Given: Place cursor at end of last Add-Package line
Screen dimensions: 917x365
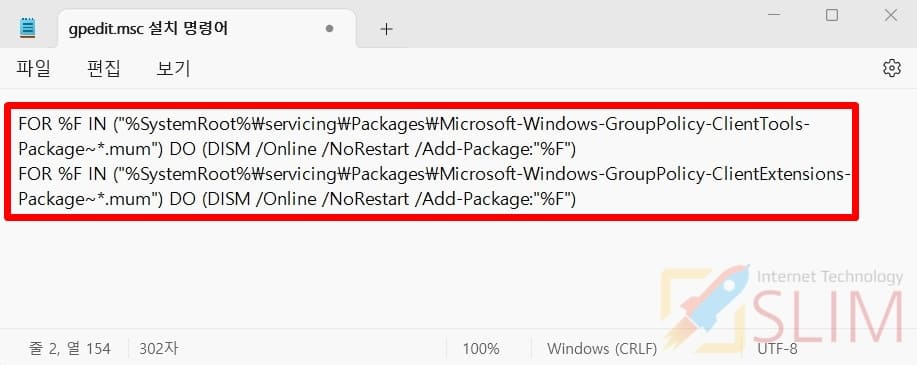Looking at the screenshot, I should 577,200.
